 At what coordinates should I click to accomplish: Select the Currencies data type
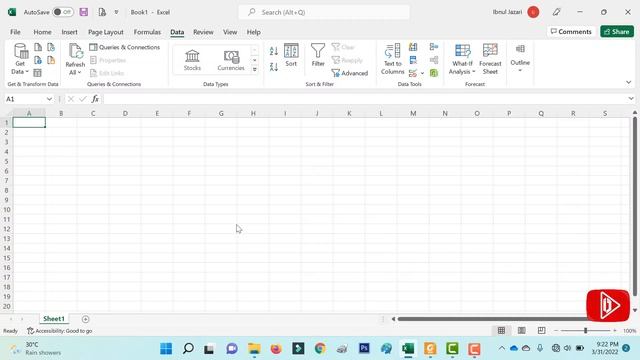231,60
